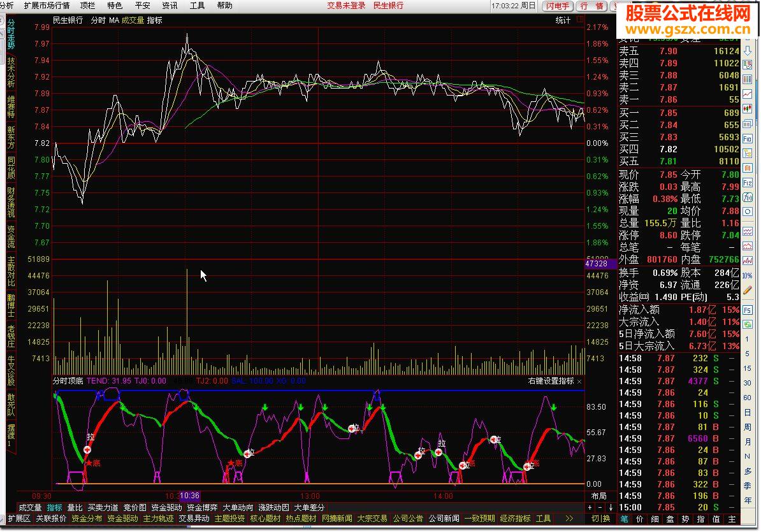The width and height of the screenshot is (761, 532).
Task: Click the 10% ranking icon
Action: pos(748,275)
